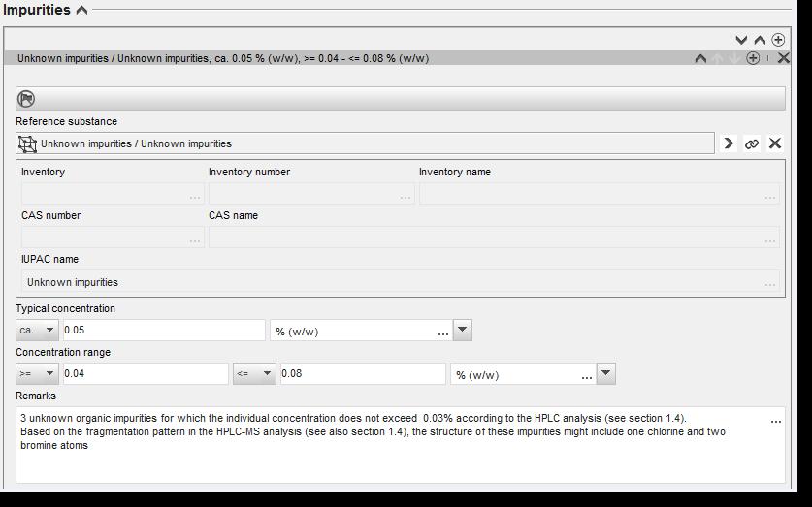Click the Reference substance field text
The width and height of the screenshot is (812, 507).
136,143
